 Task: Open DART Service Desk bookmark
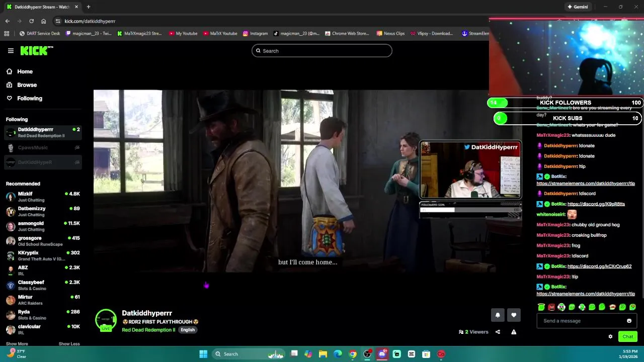(x=40, y=34)
